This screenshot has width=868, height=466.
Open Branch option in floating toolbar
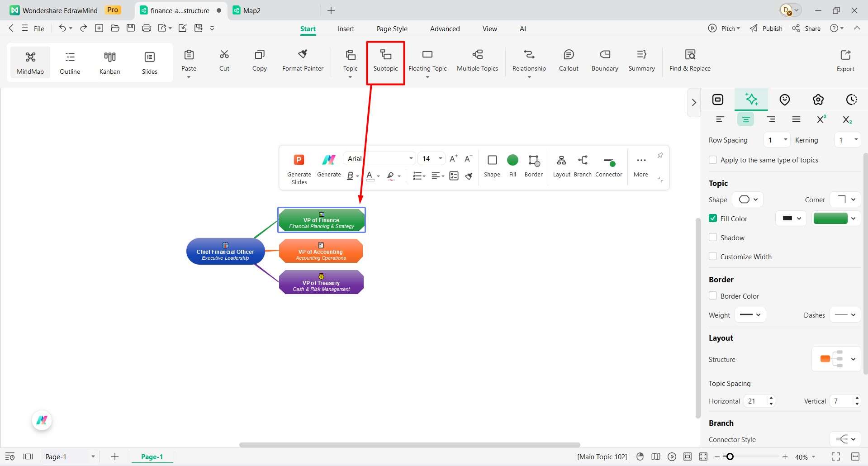point(583,166)
